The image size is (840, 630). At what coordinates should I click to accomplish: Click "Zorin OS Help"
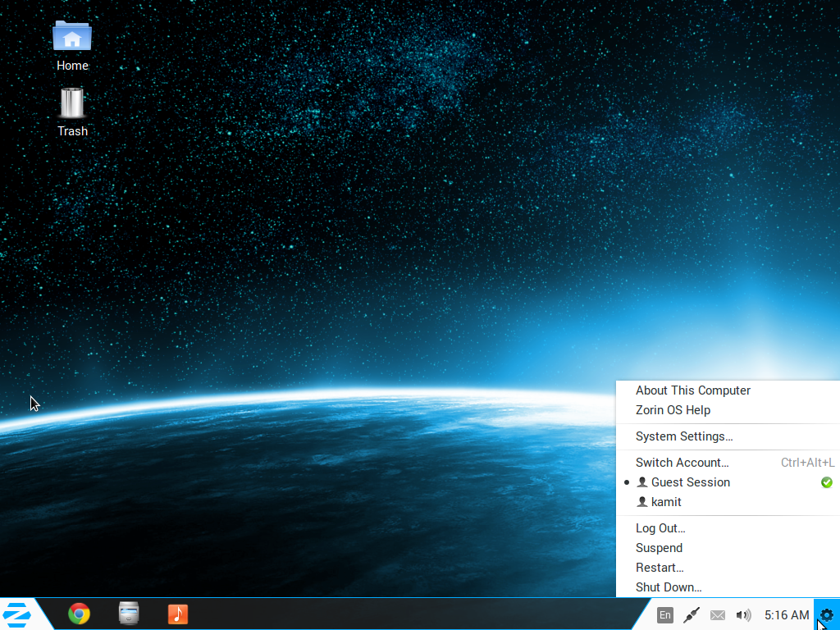[x=672, y=409]
